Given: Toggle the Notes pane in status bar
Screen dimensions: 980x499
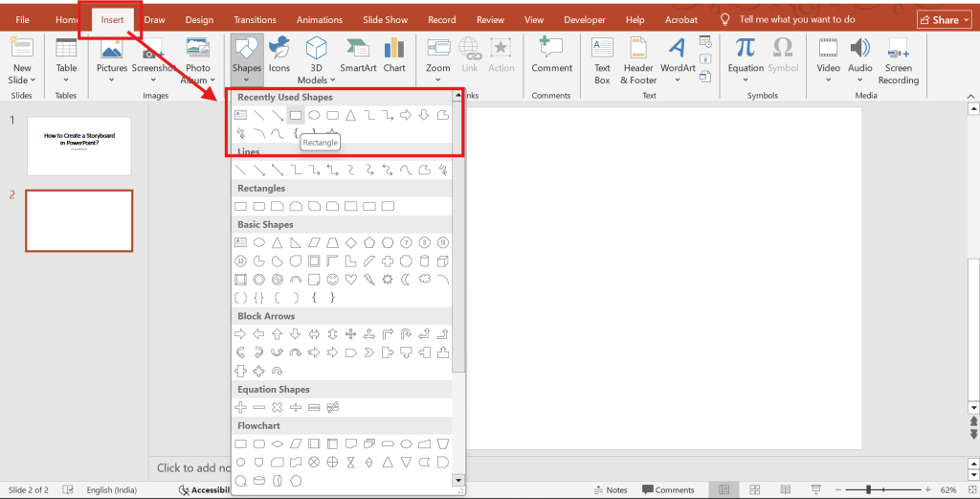Looking at the screenshot, I should click(x=610, y=489).
